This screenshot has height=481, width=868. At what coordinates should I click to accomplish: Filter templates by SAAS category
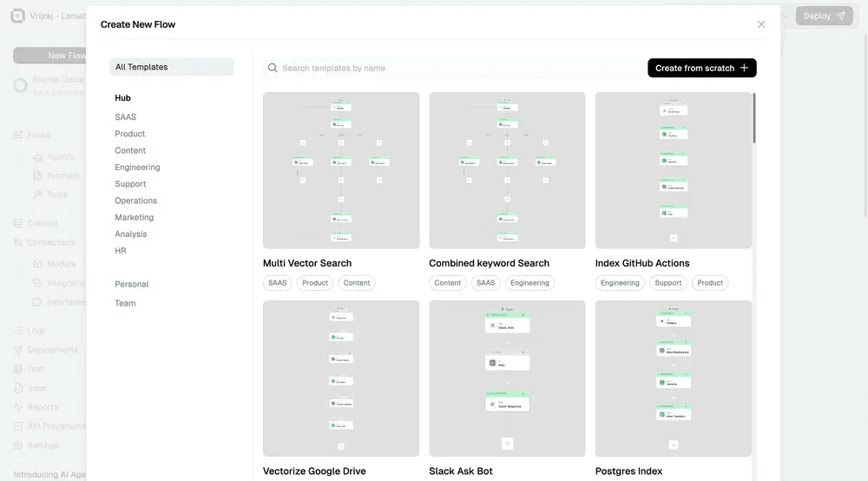[x=126, y=117]
